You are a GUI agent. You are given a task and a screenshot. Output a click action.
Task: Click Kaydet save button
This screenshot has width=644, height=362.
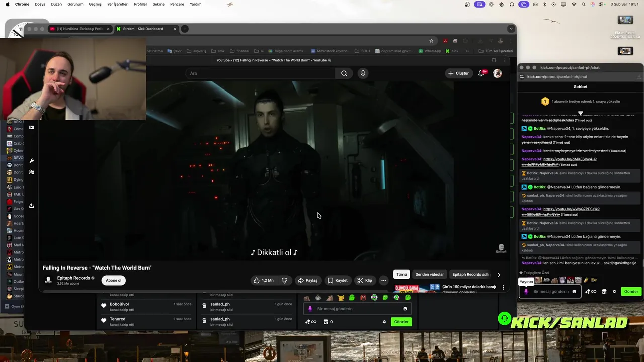click(338, 280)
